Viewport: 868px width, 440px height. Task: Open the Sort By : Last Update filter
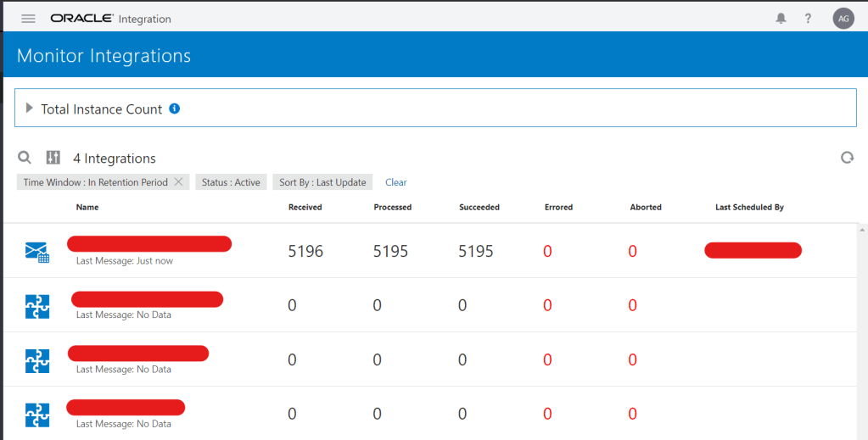click(322, 182)
